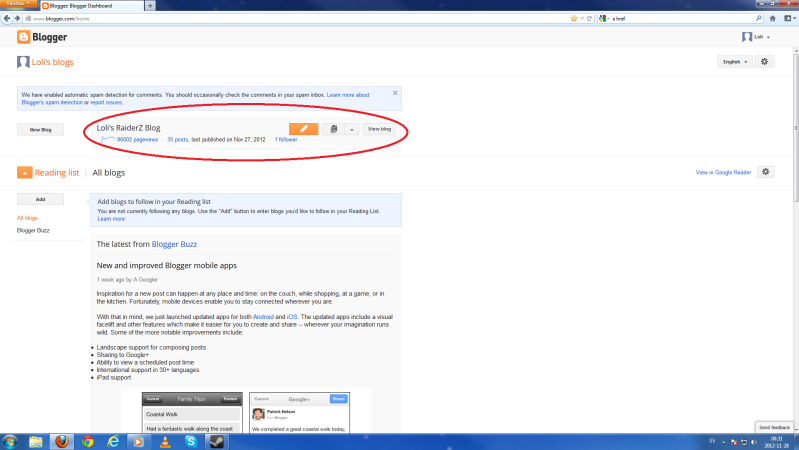Viewport: 799px width, 450px height.
Task: Click the browser forward arrow
Action: [17, 18]
